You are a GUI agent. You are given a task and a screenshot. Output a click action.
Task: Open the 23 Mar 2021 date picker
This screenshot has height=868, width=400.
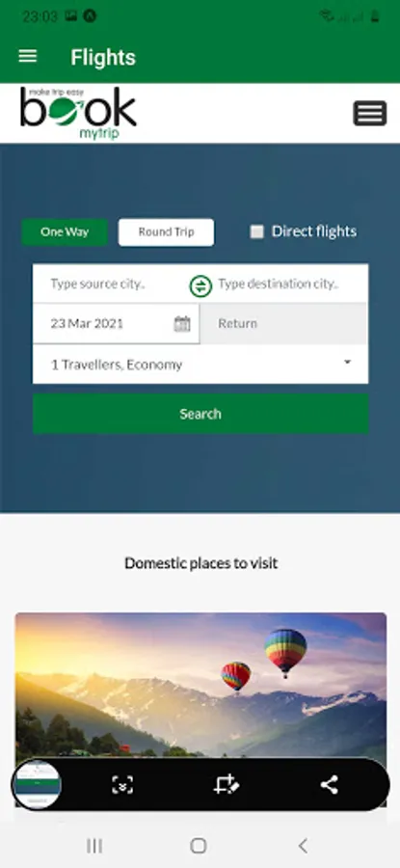117,324
